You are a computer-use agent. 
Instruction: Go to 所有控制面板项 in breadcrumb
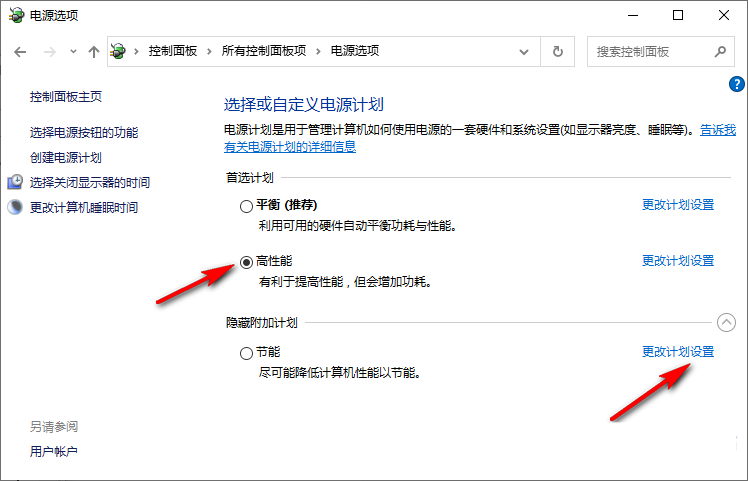click(x=266, y=51)
